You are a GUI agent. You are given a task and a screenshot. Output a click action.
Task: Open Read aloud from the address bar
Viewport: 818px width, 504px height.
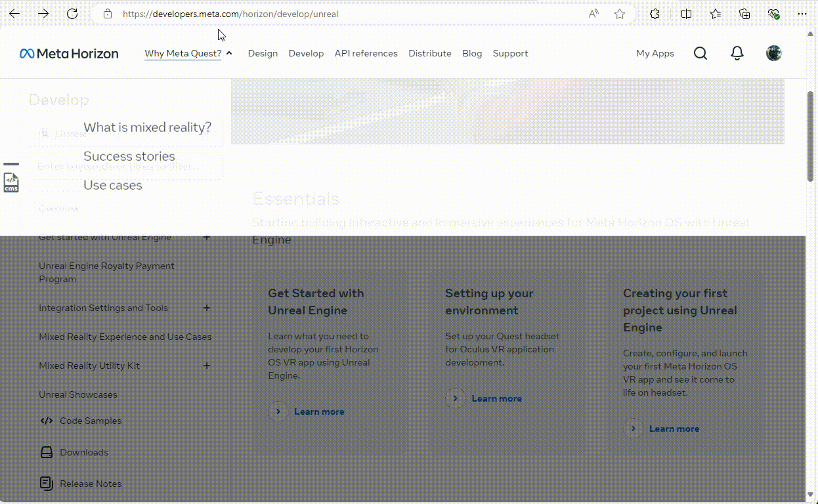[x=593, y=14]
